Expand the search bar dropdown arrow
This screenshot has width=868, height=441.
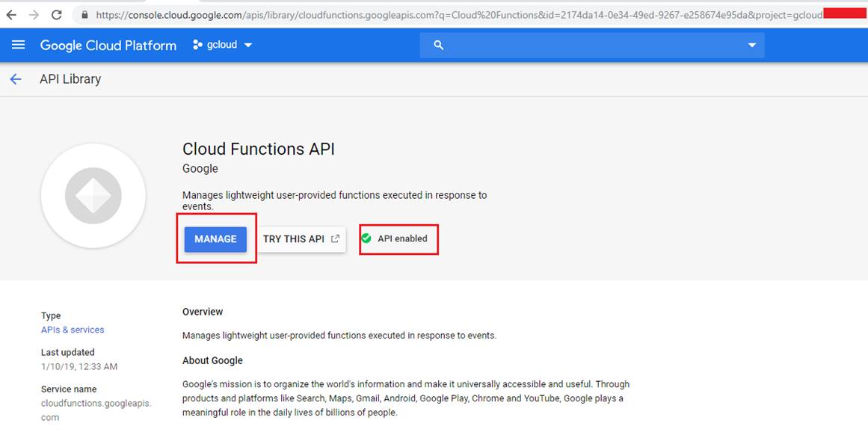point(752,46)
